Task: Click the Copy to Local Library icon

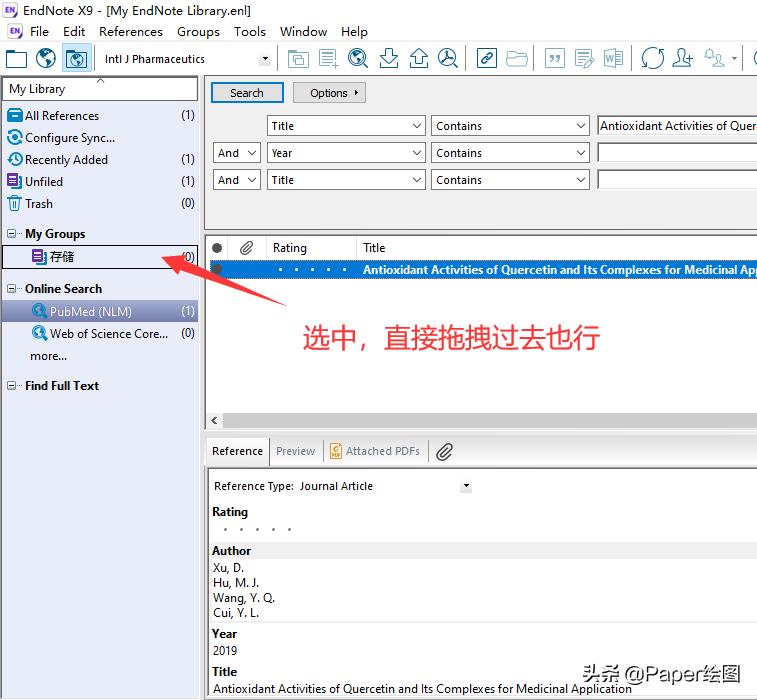Action: (298, 59)
